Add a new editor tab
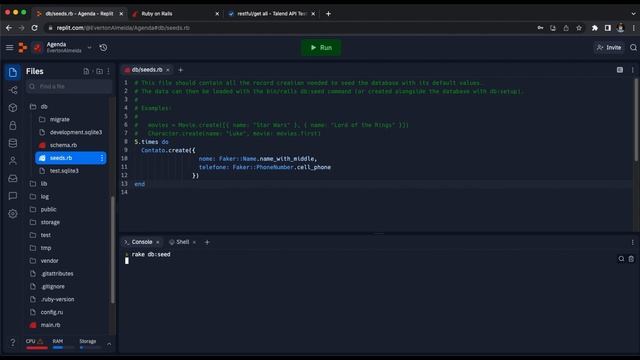The image size is (640, 360). coord(180,70)
